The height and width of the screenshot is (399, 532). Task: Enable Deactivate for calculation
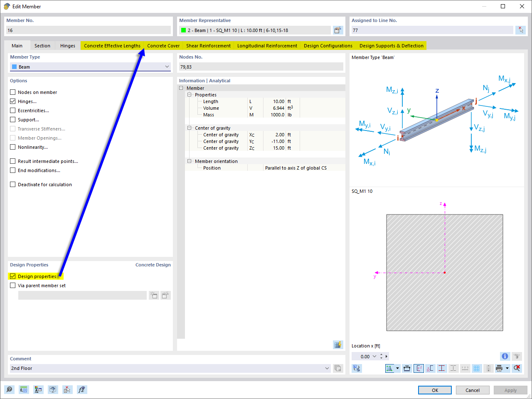(13, 184)
